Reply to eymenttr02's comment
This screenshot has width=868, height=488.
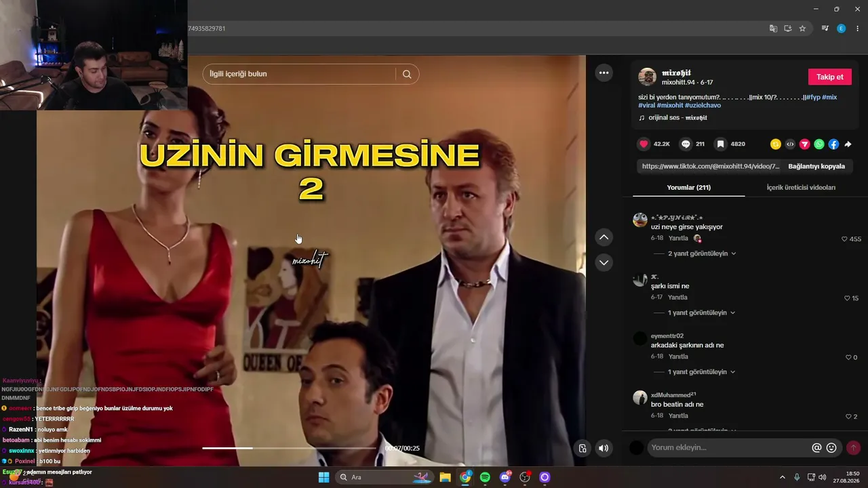678,357
